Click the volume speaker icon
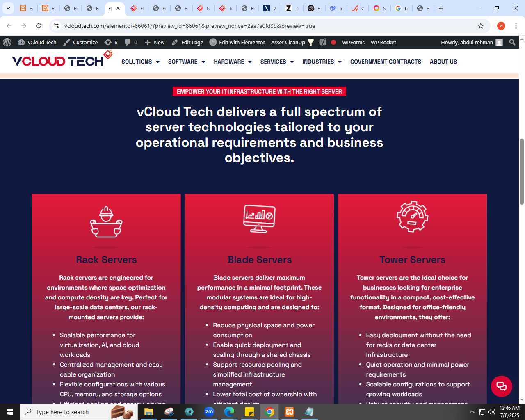Viewport: 525px width, 420px height. (492, 412)
